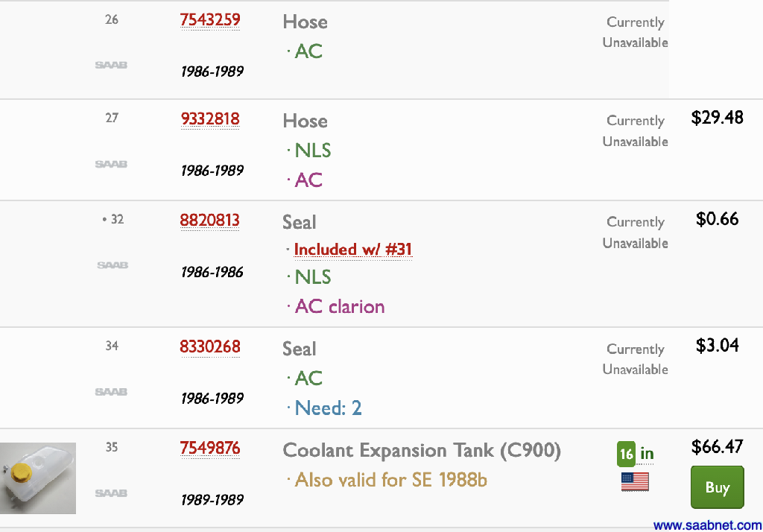Click the 'Need: 2' note text

tap(328, 408)
